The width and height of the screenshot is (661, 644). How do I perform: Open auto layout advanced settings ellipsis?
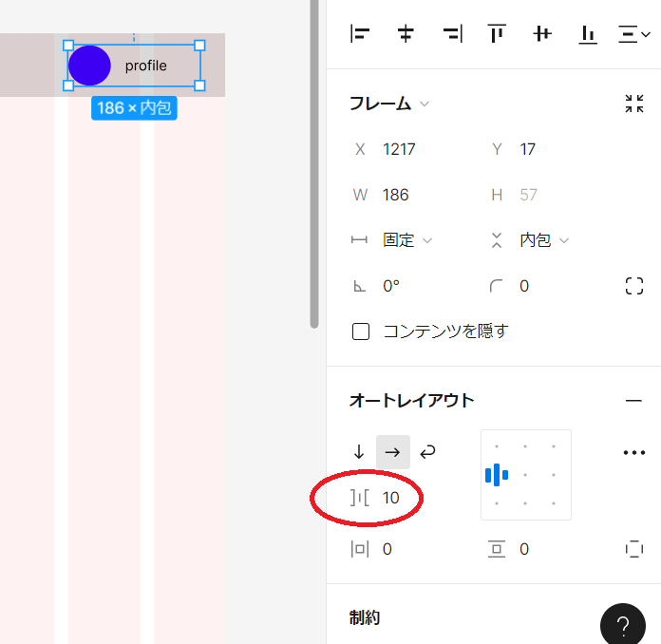pos(634,452)
